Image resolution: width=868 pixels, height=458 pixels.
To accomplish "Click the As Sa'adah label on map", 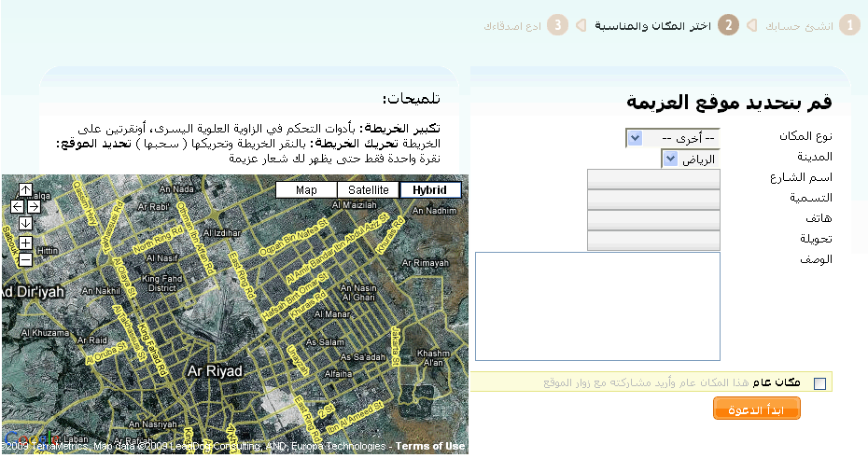I will (362, 356).
